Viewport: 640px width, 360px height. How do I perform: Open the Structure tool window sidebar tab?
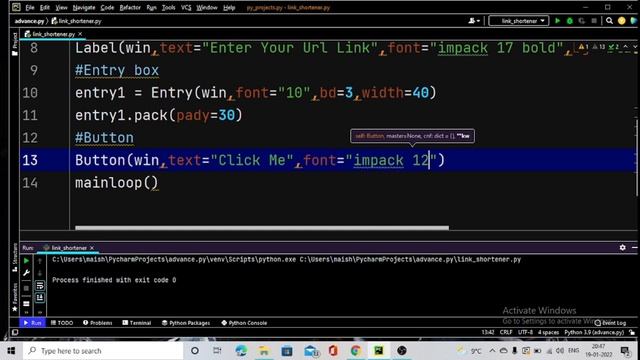coord(15,257)
